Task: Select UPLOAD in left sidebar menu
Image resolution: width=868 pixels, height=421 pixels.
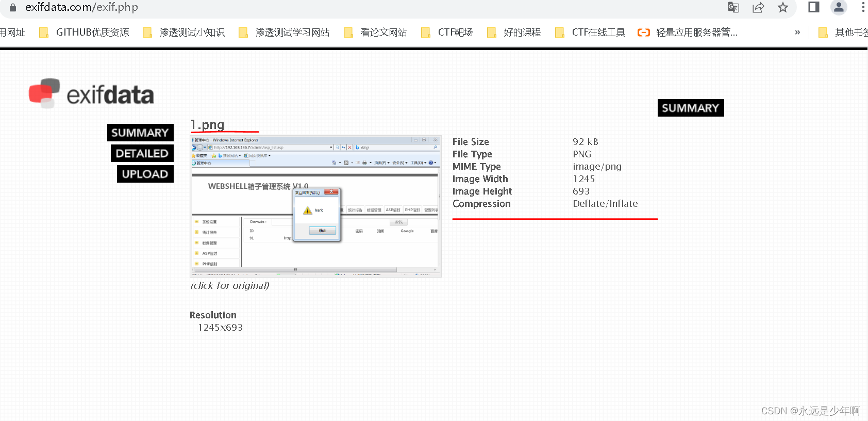Action: (x=145, y=174)
